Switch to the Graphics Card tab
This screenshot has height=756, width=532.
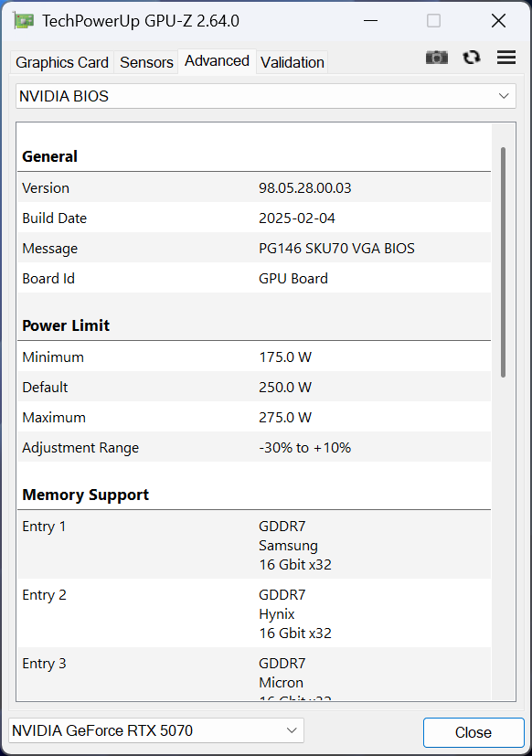[x=61, y=62]
